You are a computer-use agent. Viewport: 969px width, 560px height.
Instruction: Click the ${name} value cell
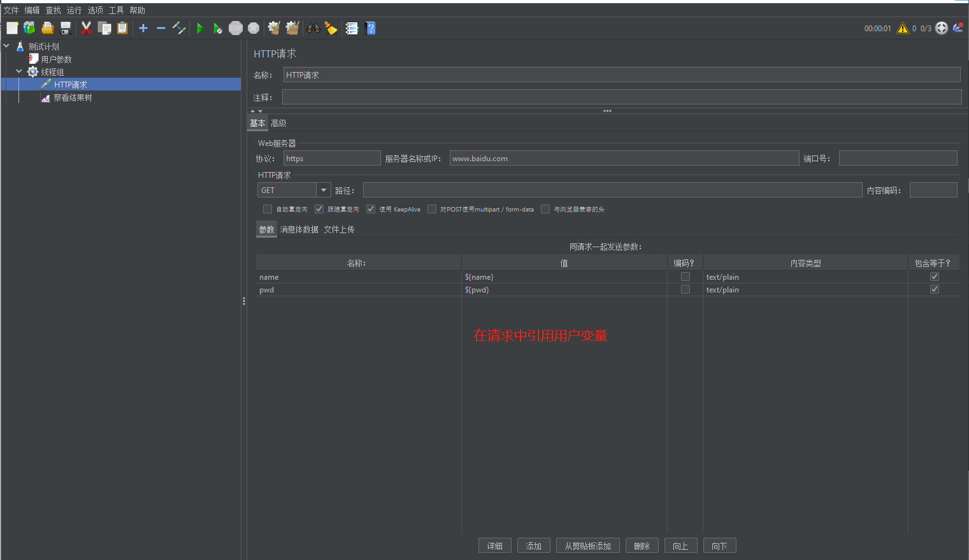[x=564, y=277]
